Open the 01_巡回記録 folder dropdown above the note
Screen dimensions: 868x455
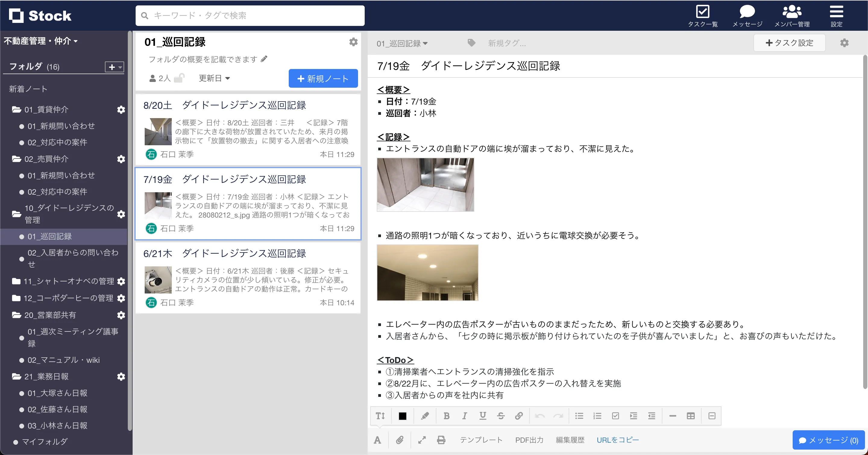402,43
